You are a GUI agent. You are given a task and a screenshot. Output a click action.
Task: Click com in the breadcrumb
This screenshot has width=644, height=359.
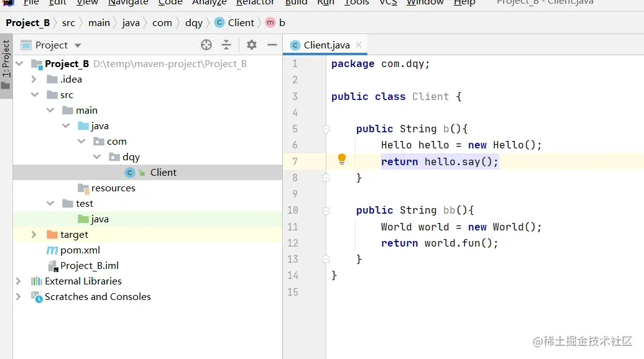click(162, 23)
